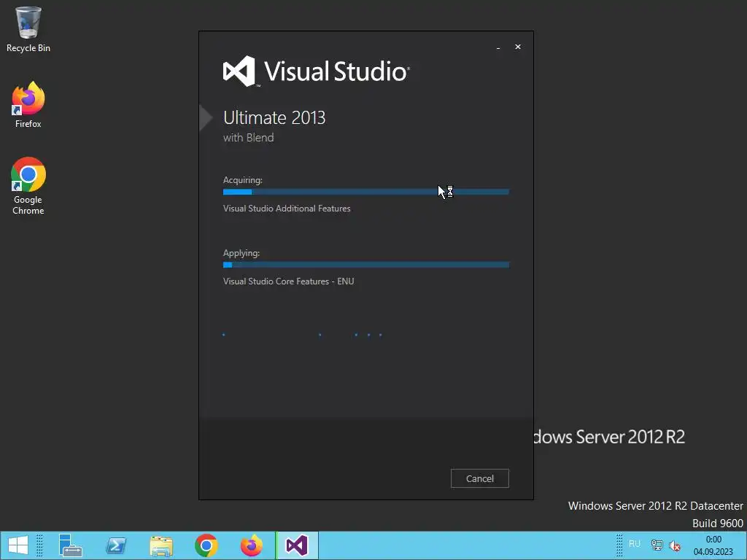The image size is (747, 560).
Task: Open the Recycle Bin desktop icon
Action: [x=28, y=29]
